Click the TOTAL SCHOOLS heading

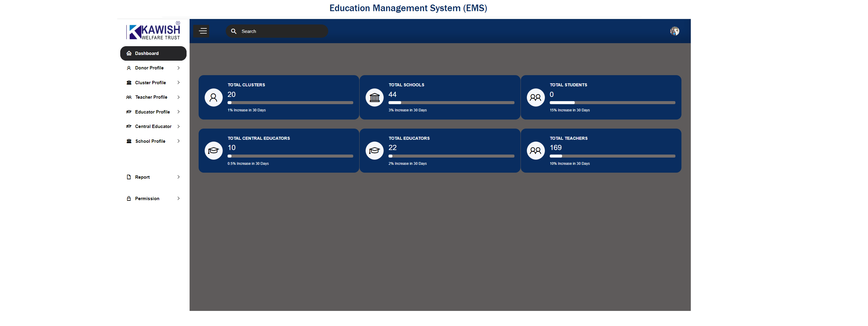pyautogui.click(x=406, y=85)
